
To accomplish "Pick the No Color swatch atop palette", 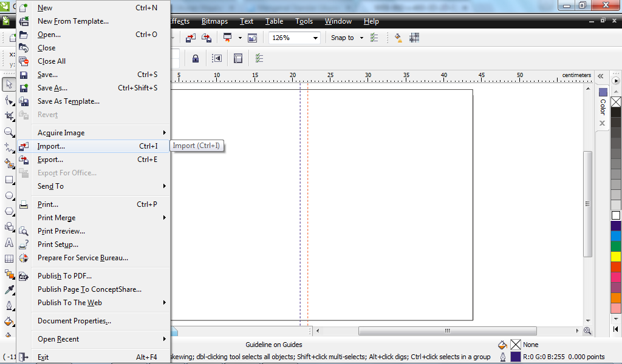I will tap(616, 102).
